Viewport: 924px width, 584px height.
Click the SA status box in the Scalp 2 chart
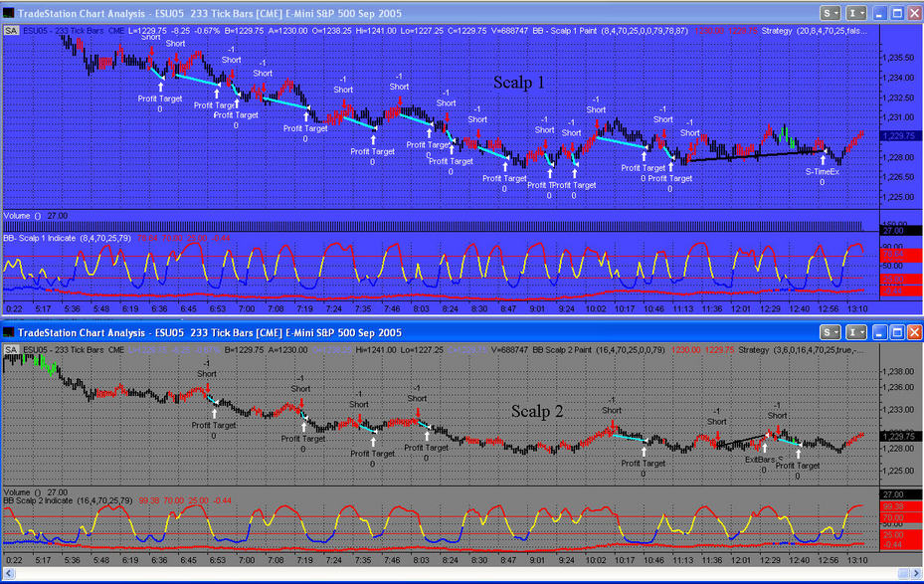[x=11, y=350]
